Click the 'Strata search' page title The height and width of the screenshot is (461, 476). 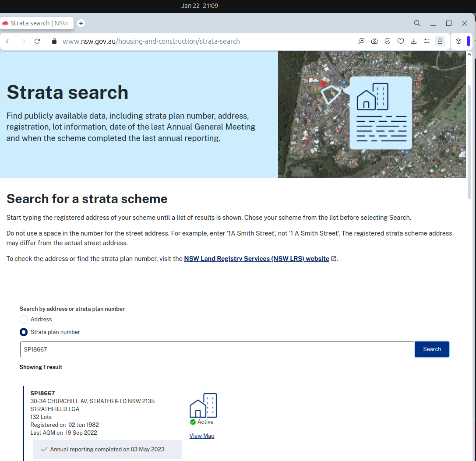[x=67, y=92]
